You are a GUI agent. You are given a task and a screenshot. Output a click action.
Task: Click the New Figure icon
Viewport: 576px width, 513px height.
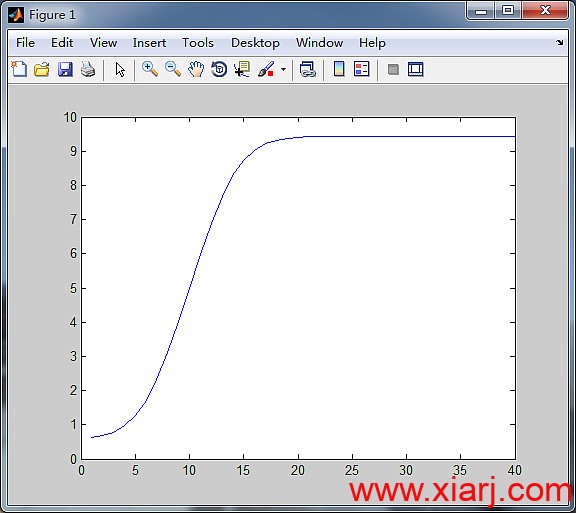click(19, 69)
